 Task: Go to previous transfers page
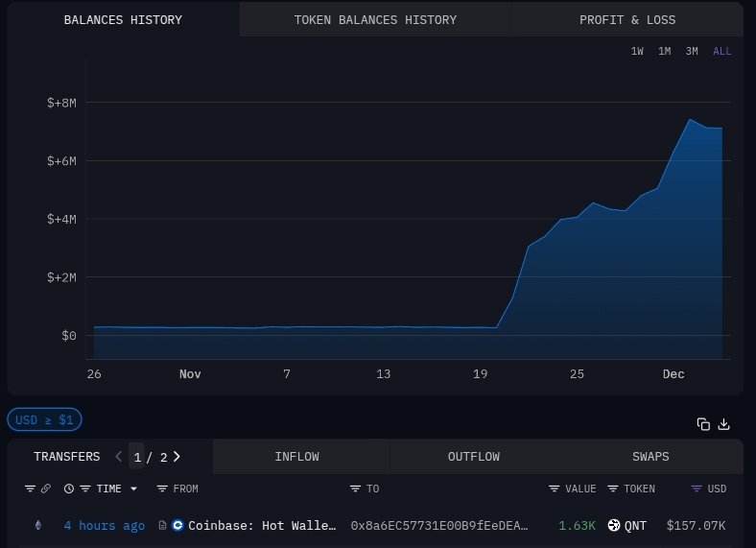click(x=119, y=457)
